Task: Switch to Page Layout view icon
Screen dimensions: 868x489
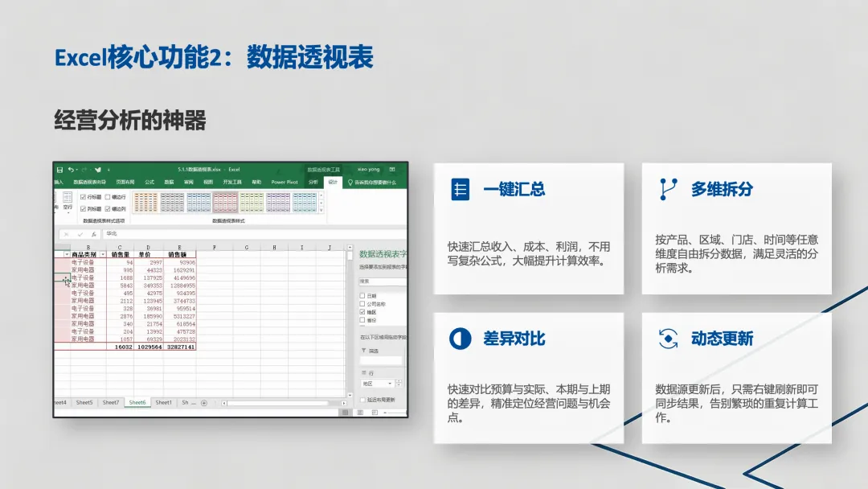Action: coord(360,413)
